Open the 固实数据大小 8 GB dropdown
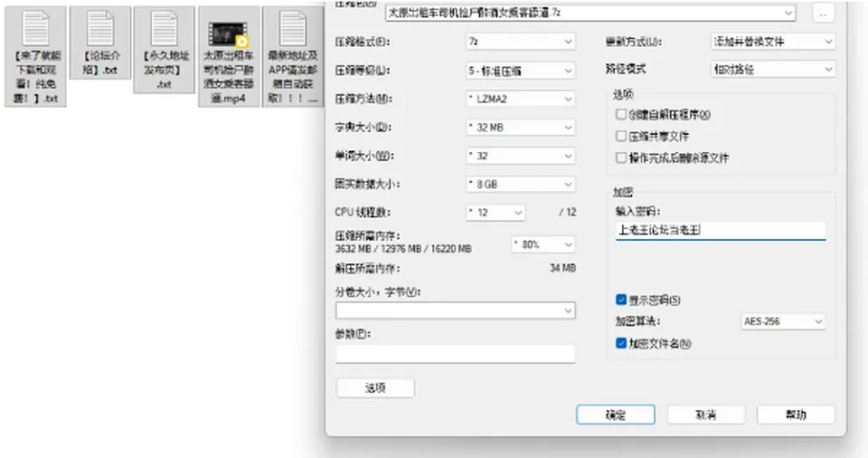The image size is (868, 458). click(x=521, y=184)
